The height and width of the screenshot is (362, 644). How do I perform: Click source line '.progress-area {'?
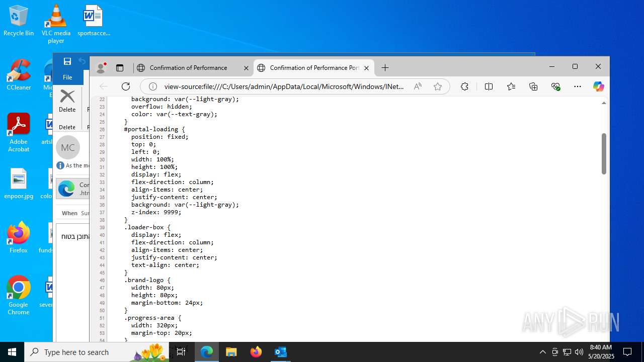(x=152, y=318)
